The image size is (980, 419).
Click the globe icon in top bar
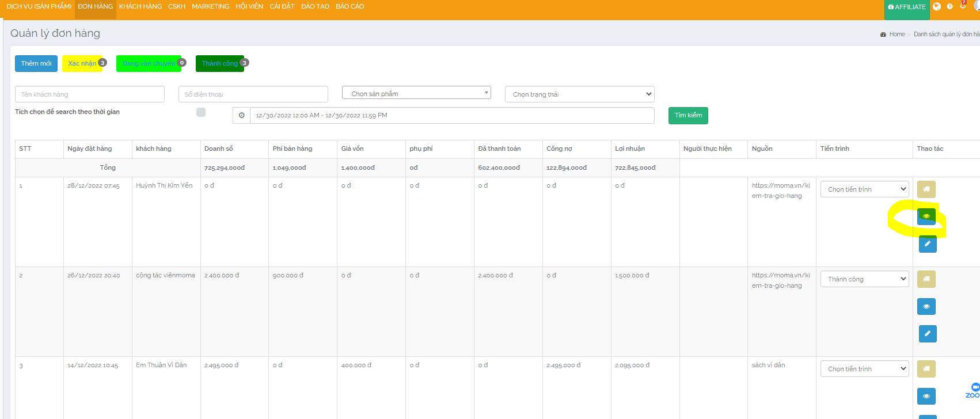click(937, 7)
